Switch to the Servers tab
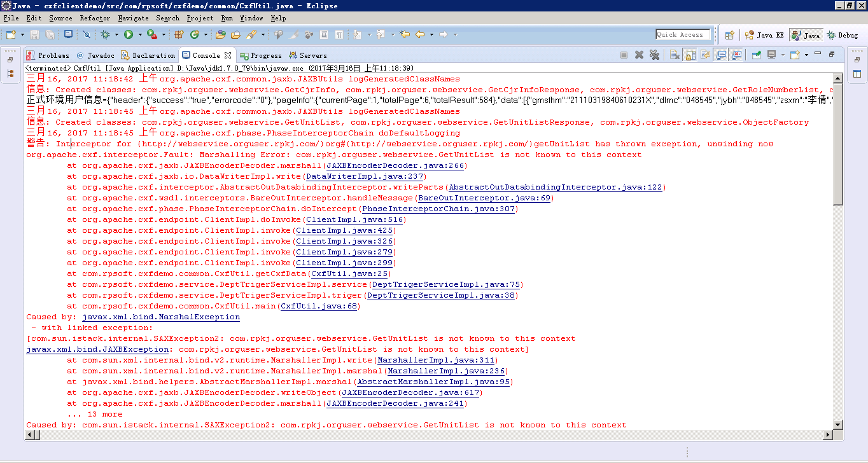 pyautogui.click(x=308, y=55)
